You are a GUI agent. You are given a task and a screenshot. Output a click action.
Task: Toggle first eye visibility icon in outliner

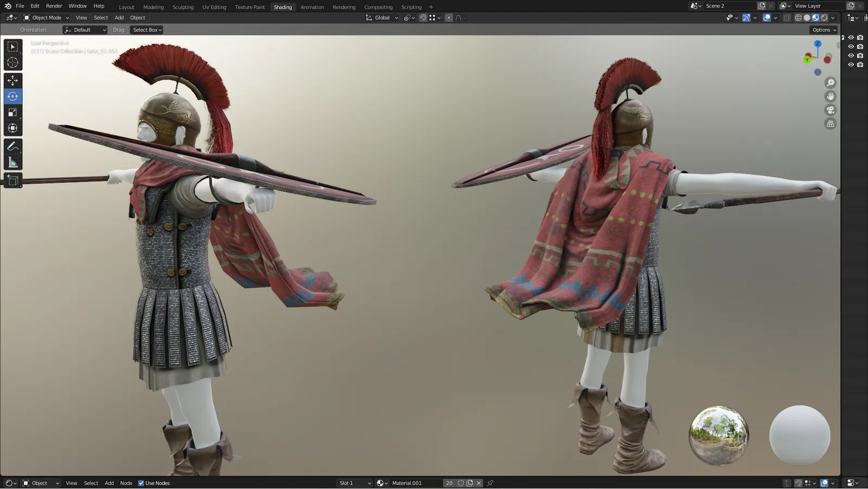pyautogui.click(x=851, y=37)
